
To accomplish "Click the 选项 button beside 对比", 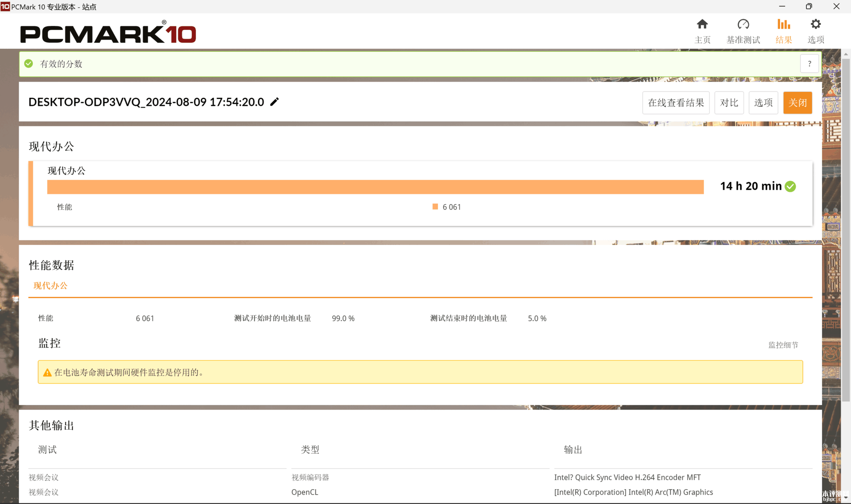I will click(x=763, y=103).
